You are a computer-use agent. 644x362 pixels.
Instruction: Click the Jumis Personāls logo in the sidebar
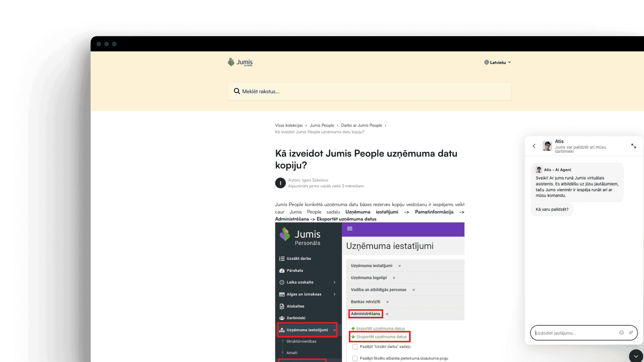300,237
